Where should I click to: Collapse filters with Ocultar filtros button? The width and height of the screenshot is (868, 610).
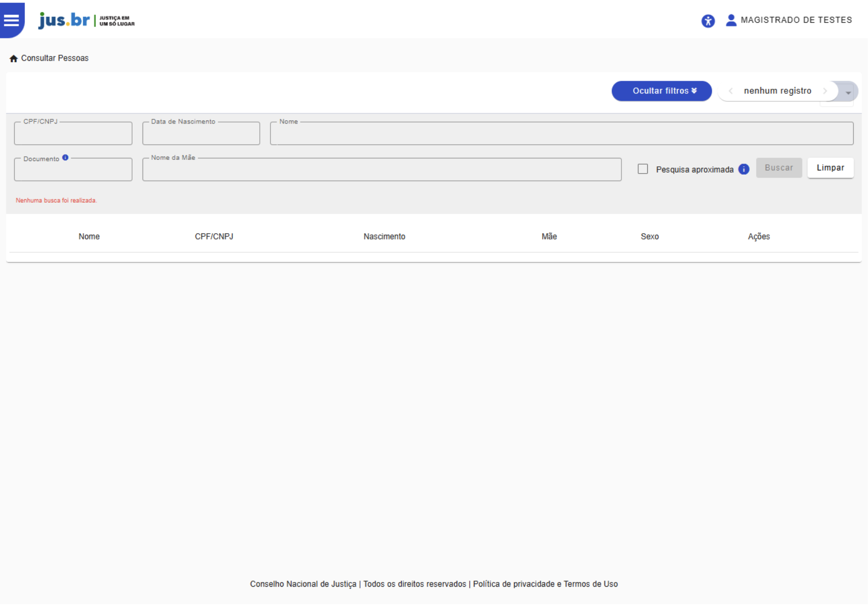click(661, 91)
